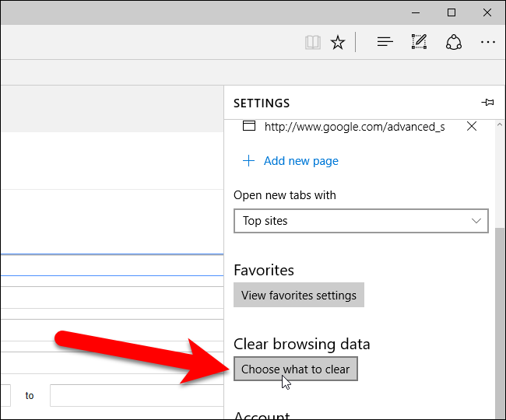
Task: Click the blue-highlighted text field on page
Action: (x=111, y=265)
